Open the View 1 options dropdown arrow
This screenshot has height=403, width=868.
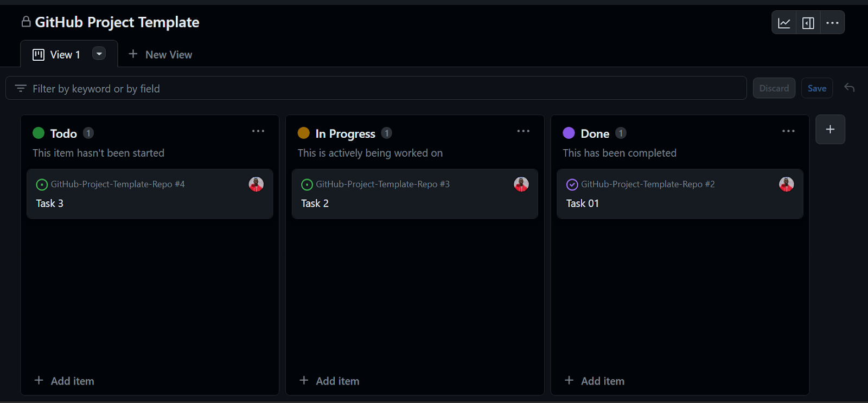coord(99,54)
